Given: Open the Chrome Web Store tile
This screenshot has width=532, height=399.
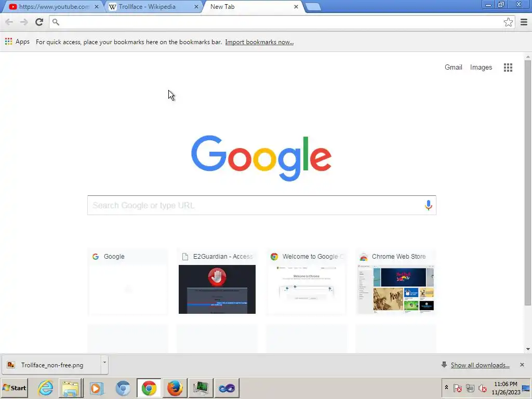Looking at the screenshot, I should point(395,282).
